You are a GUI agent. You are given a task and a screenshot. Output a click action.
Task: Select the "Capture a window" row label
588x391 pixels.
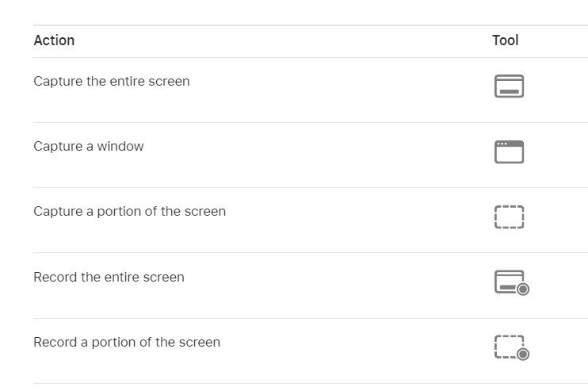coord(89,147)
